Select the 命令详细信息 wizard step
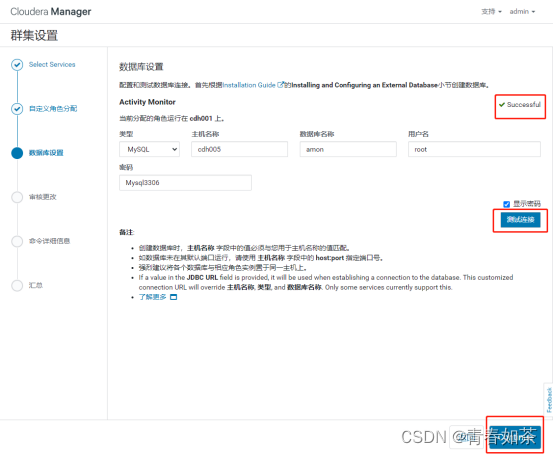The image size is (553, 455). coord(49,241)
